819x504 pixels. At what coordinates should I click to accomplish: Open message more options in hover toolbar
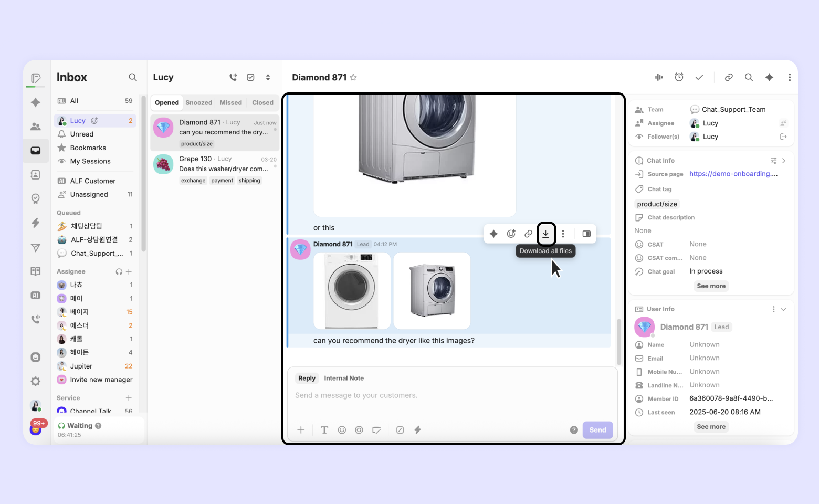point(563,234)
